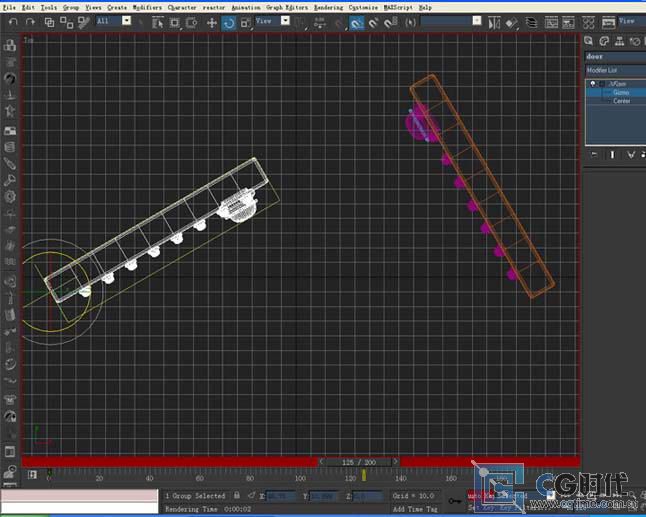Click the Add Time Tag label
The height and width of the screenshot is (517, 646).
pyautogui.click(x=415, y=509)
